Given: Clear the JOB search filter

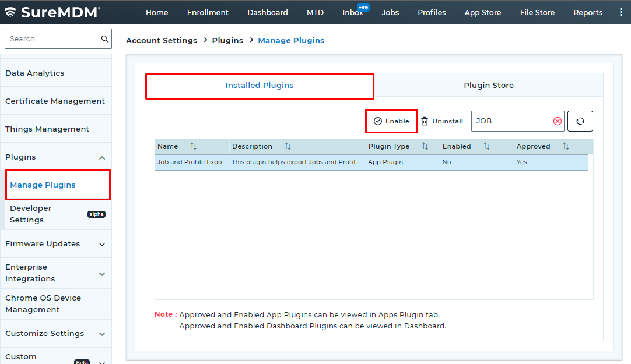Looking at the screenshot, I should coord(557,121).
